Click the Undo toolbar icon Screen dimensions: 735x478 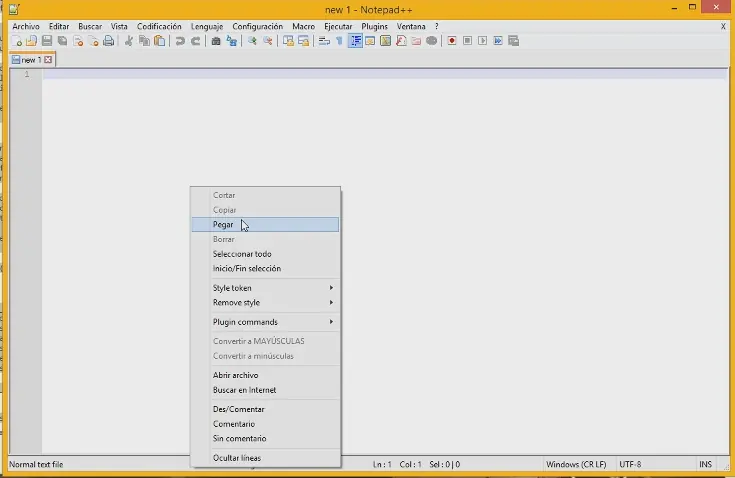click(180, 41)
